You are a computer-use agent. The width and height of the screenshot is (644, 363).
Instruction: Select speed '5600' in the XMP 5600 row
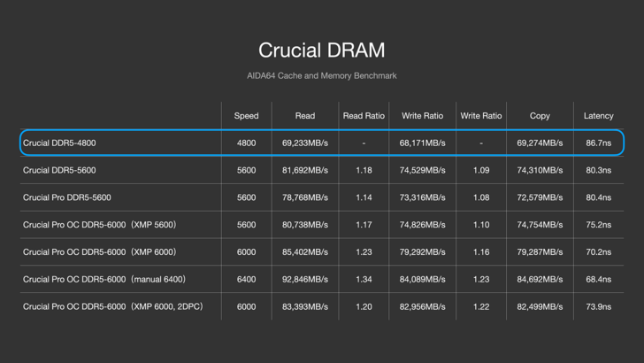coord(247,225)
